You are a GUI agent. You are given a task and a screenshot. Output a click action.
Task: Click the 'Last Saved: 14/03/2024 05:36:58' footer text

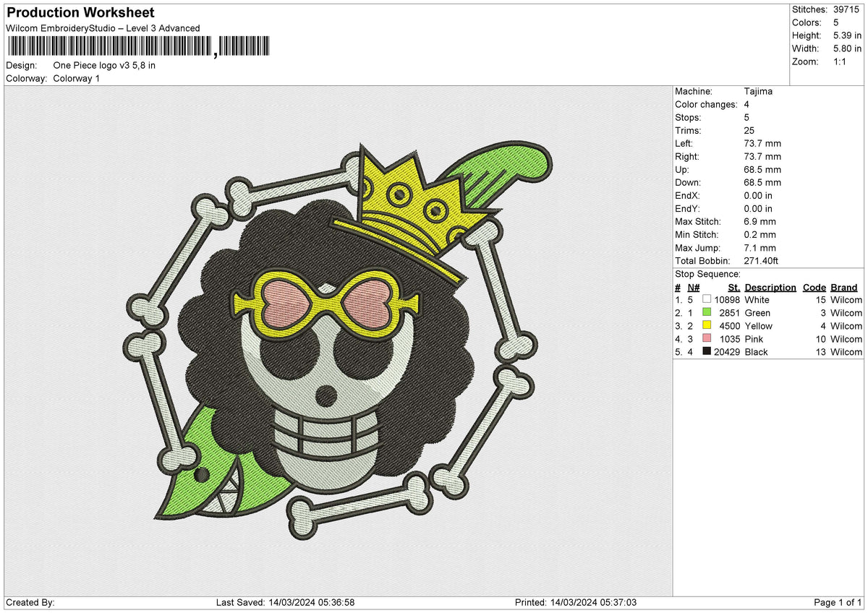coord(285,603)
